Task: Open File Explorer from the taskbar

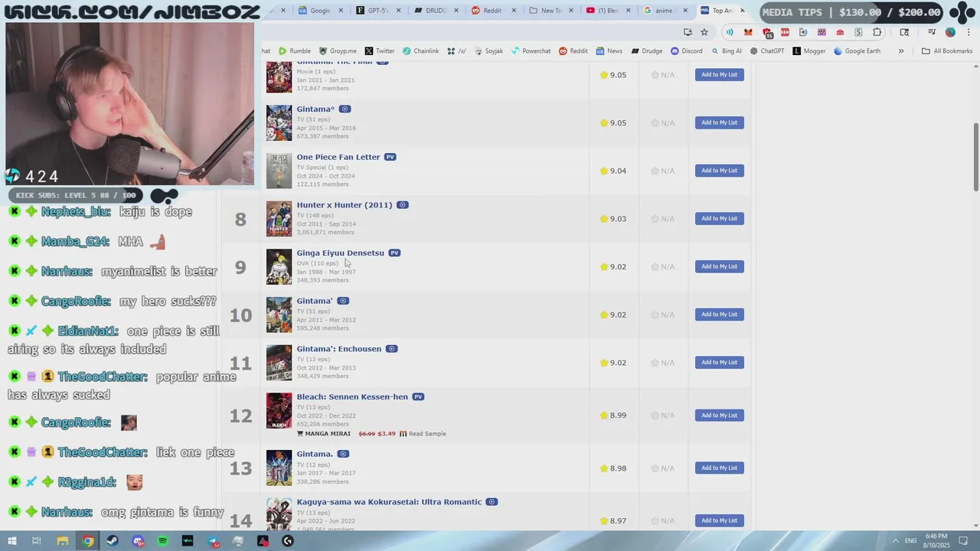Action: click(x=63, y=541)
